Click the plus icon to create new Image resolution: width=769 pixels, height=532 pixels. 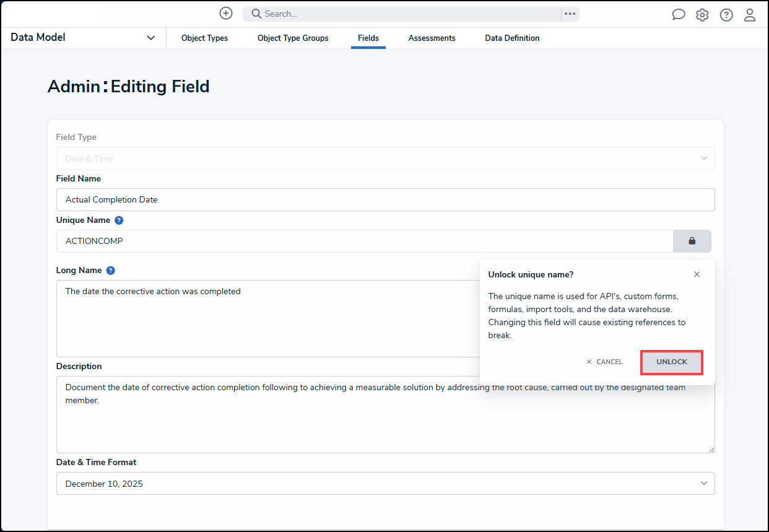[226, 14]
